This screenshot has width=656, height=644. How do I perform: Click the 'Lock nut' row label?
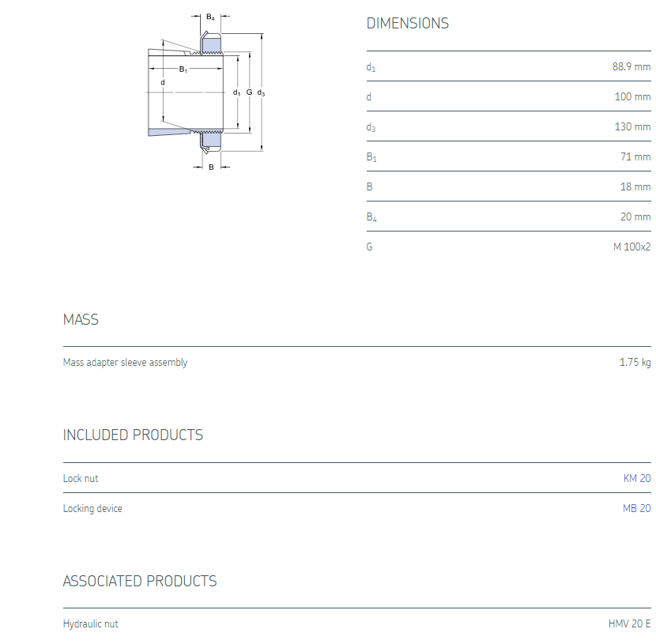point(81,478)
